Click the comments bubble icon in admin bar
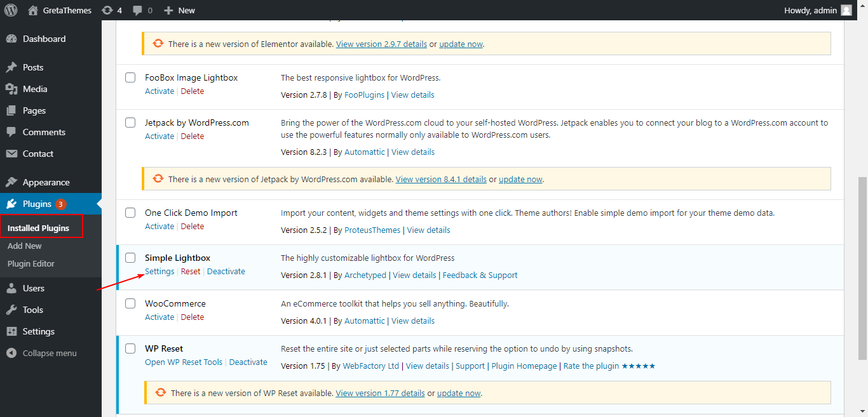Image resolution: width=868 pixels, height=417 pixels. tap(141, 10)
